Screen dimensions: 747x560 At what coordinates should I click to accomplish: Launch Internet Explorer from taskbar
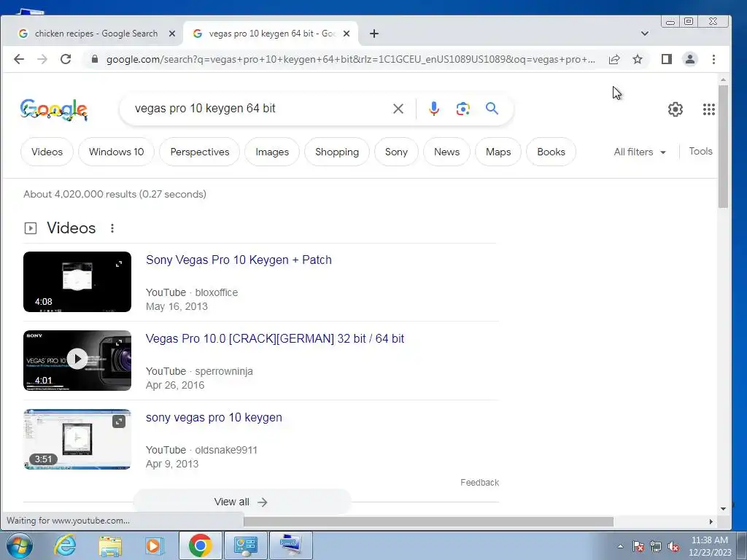(65, 545)
